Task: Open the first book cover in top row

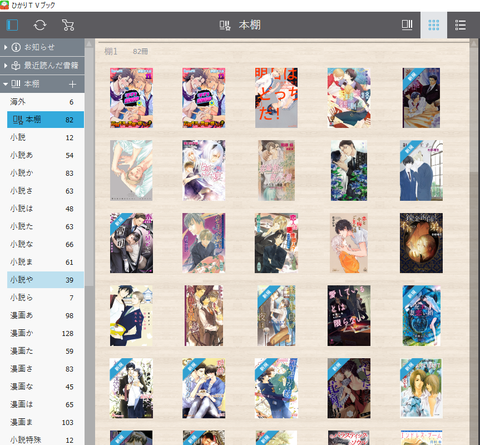Action: pyautogui.click(x=131, y=98)
